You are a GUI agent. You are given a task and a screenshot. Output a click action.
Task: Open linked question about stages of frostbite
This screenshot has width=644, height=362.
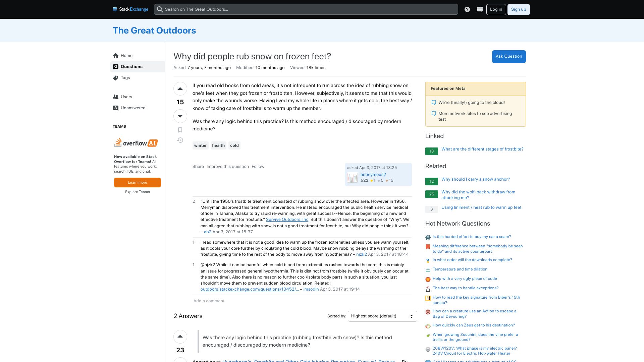click(482, 149)
